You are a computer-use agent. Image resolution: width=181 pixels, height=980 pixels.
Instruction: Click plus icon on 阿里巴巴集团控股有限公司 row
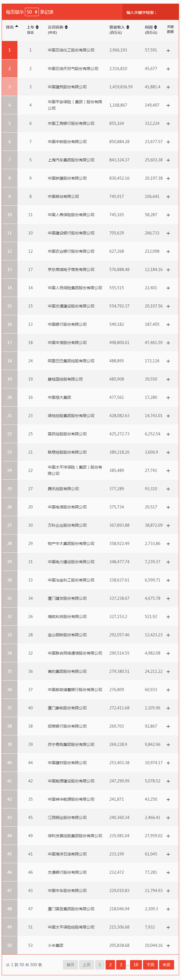(168, 361)
